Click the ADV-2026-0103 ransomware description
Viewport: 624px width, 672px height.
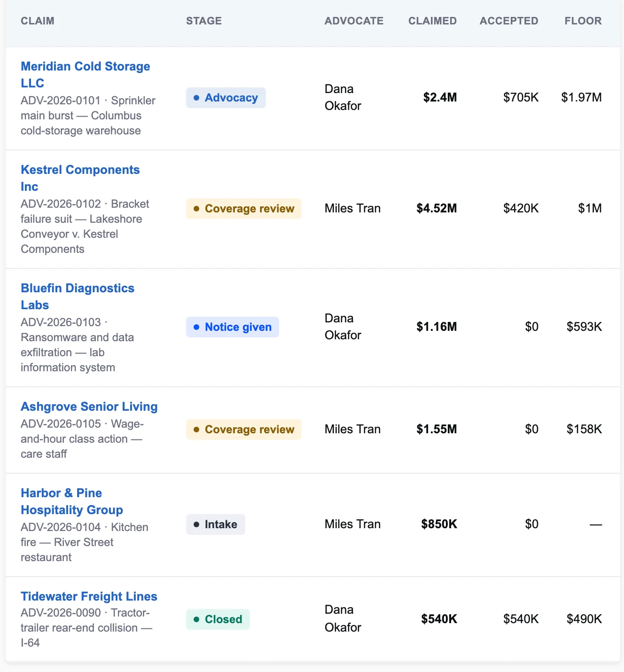[x=78, y=345]
